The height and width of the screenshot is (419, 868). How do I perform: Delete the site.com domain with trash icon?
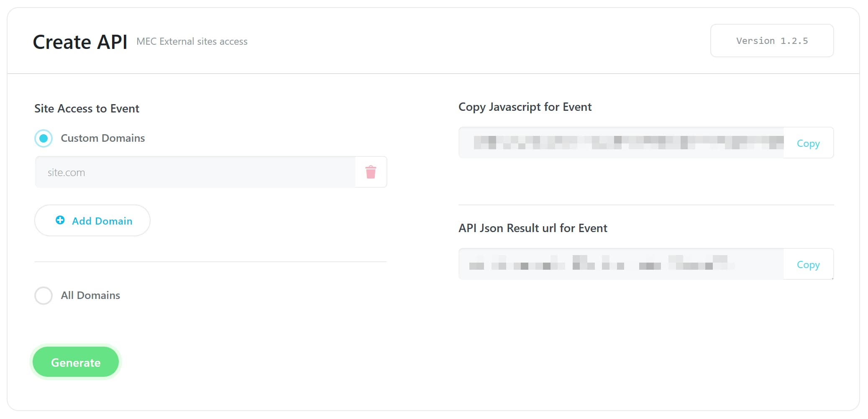coord(371,172)
